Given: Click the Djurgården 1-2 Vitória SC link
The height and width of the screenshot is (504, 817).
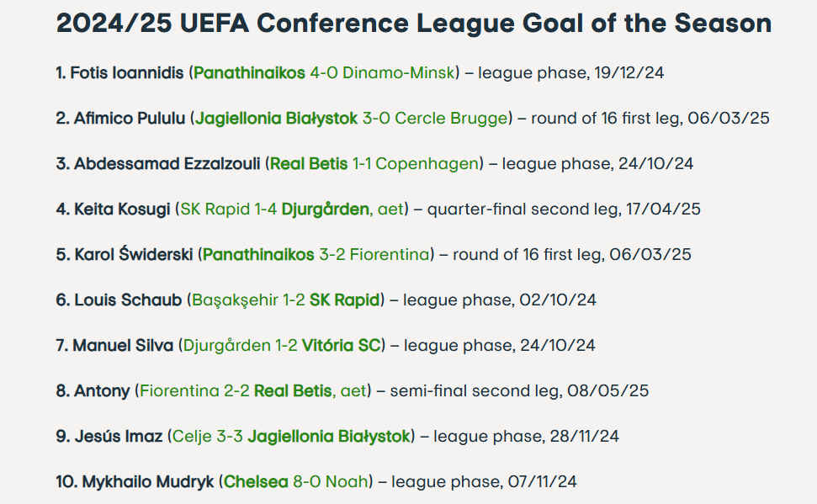Looking at the screenshot, I should [x=282, y=345].
